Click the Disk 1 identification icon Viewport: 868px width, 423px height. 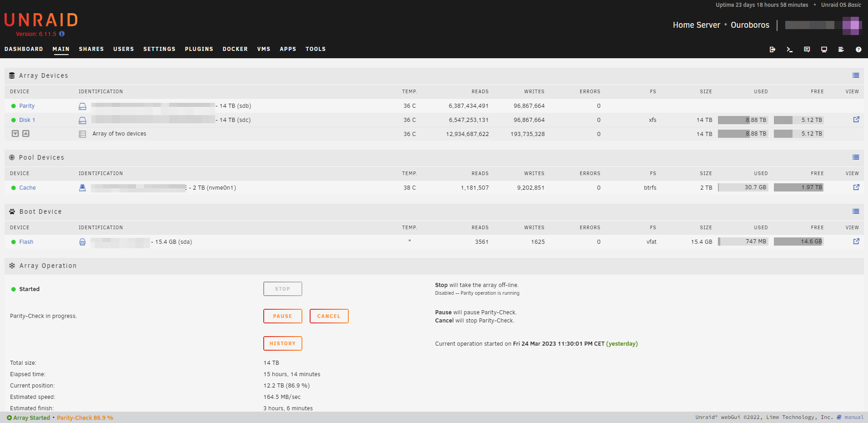click(x=82, y=120)
